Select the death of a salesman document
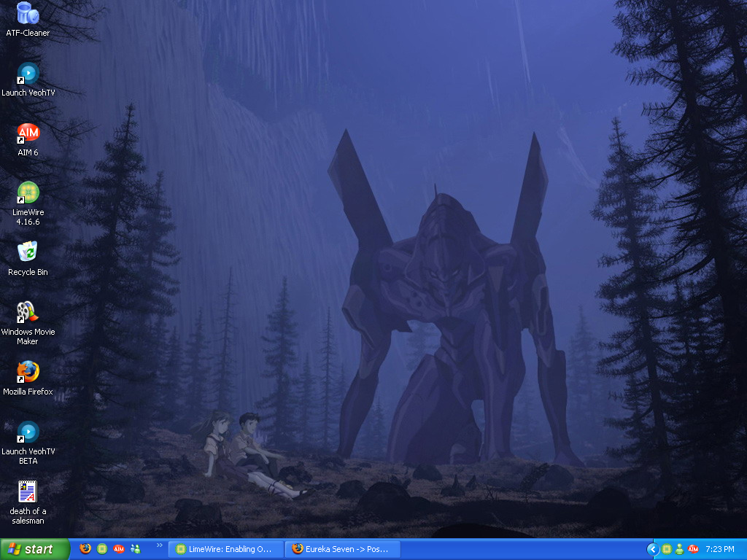Viewport: 747px width, 560px height. [x=28, y=492]
